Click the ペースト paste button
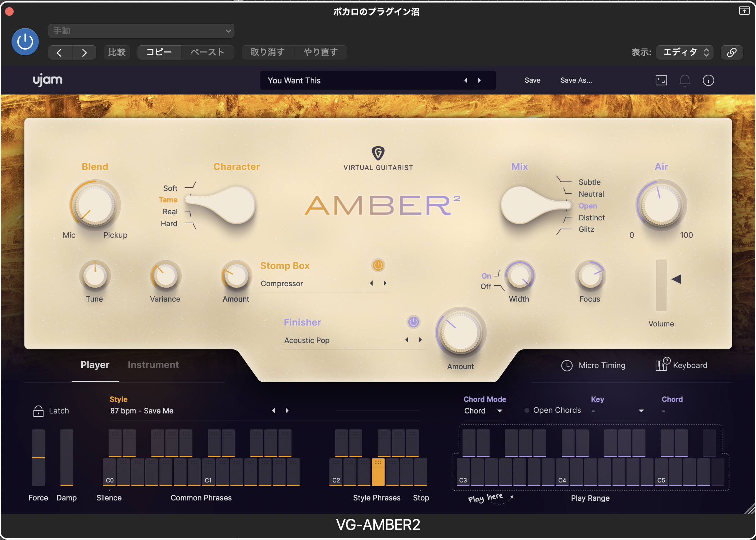 click(x=208, y=52)
